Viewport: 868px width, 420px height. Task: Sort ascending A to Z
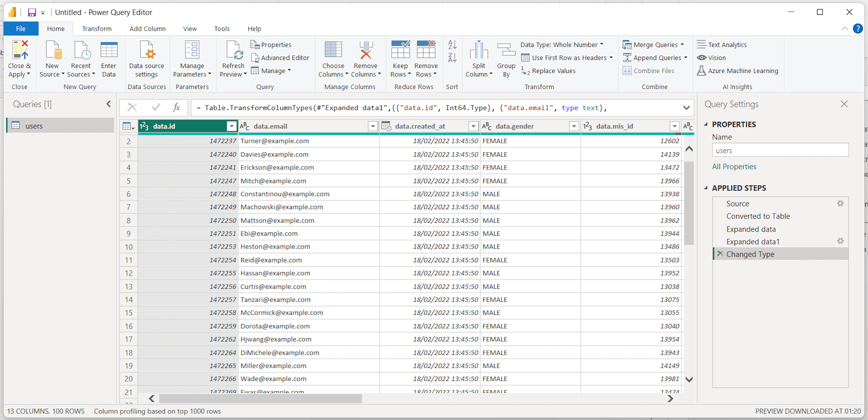[452, 45]
